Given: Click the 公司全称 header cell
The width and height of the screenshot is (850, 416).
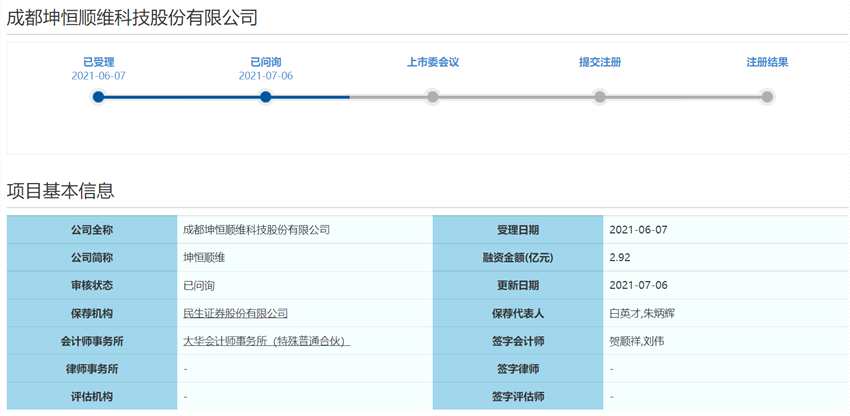Looking at the screenshot, I should click(92, 230).
